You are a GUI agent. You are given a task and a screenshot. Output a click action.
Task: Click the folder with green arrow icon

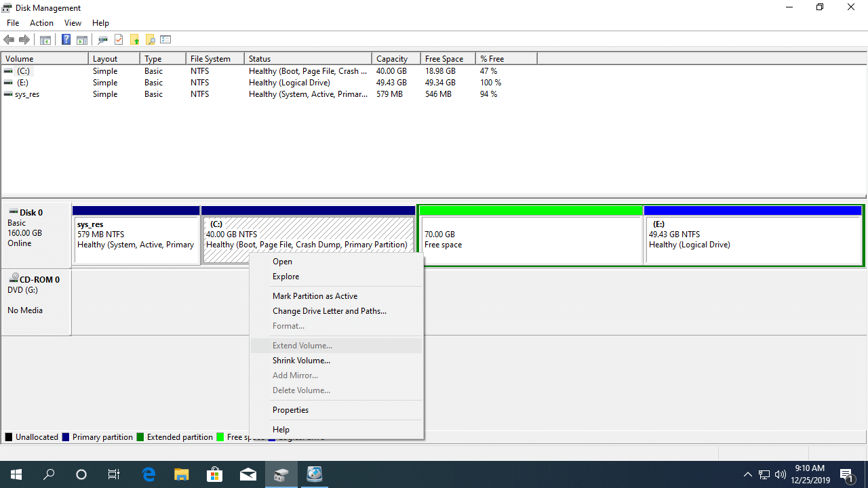135,40
